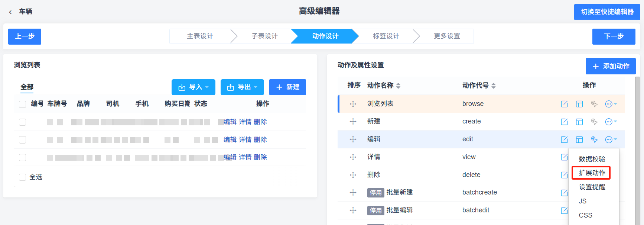
Task: Expand the more options menu for 新建 row
Action: 611,122
